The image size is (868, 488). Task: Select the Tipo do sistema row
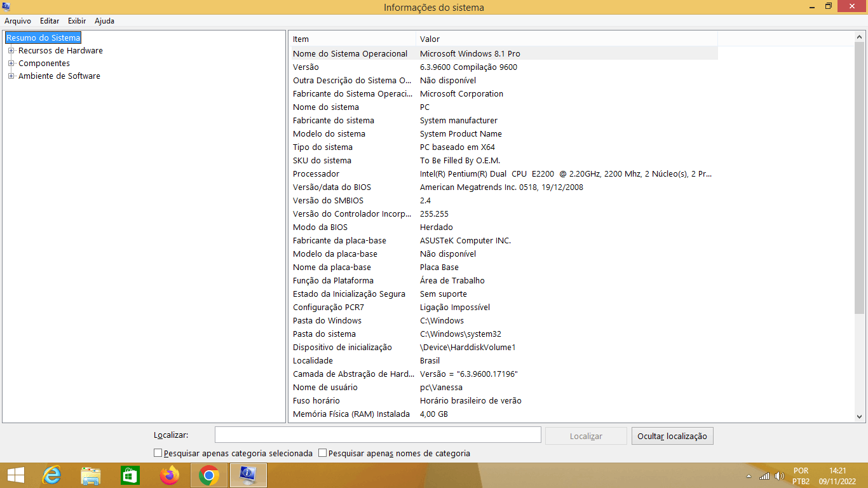[x=504, y=147]
